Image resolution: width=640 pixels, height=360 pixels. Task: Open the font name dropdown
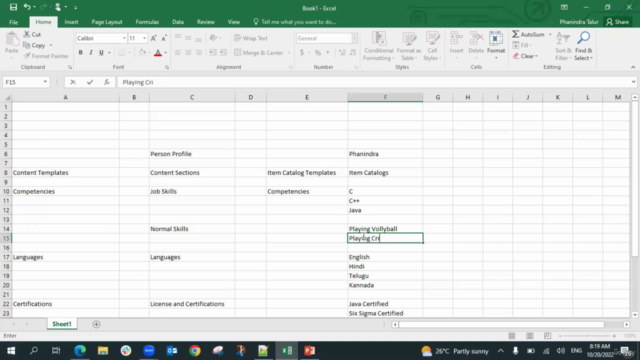coord(124,38)
